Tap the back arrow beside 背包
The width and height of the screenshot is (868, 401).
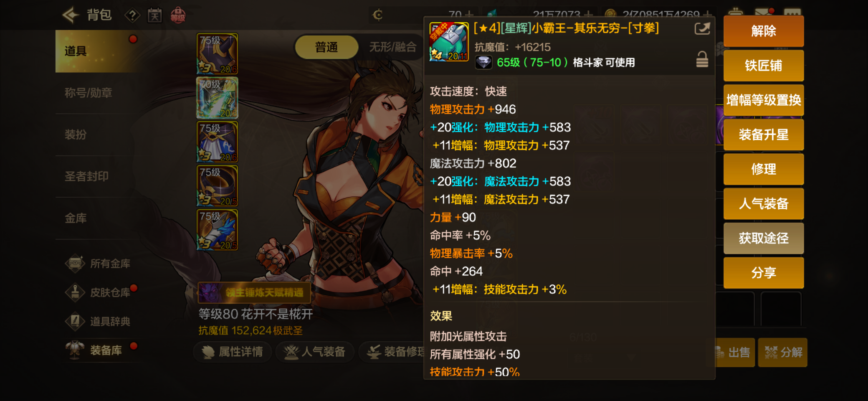[71, 15]
